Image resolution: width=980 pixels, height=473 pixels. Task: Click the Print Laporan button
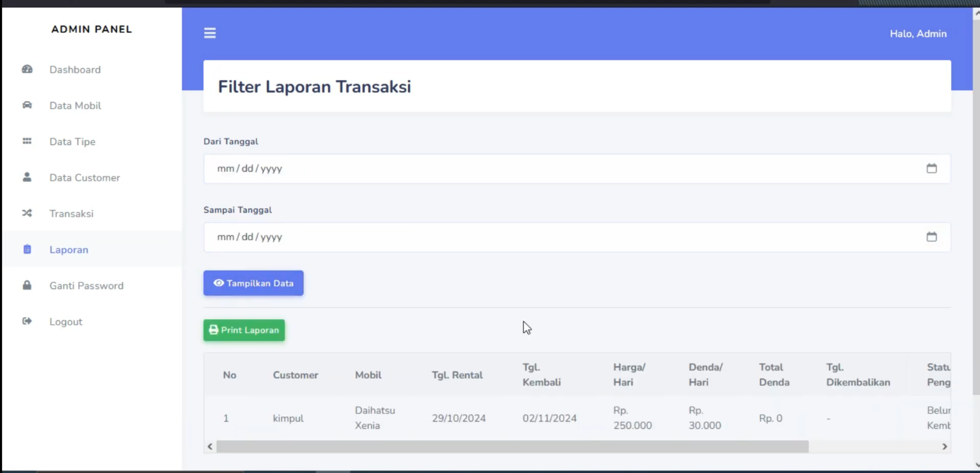pos(244,330)
